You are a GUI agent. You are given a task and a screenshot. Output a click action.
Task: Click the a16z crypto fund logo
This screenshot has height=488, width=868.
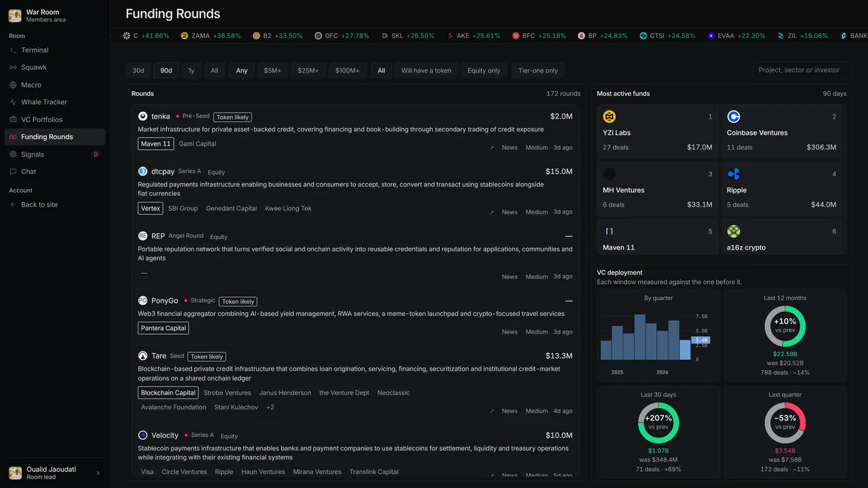point(733,231)
